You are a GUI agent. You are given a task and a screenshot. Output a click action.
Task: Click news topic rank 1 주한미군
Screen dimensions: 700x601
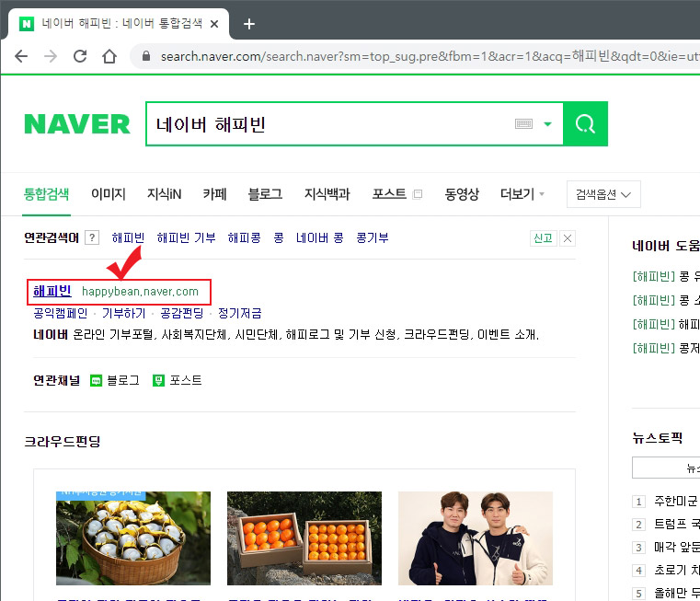(676, 502)
